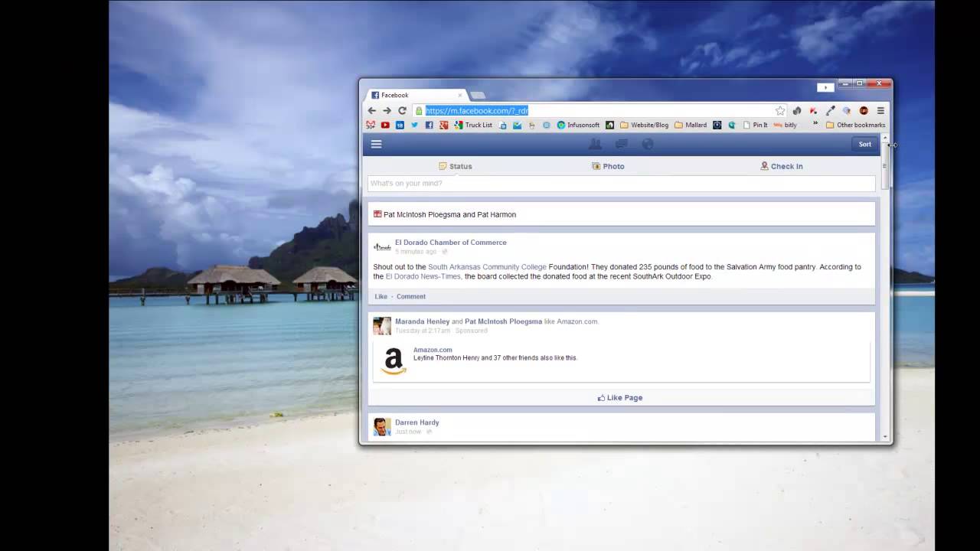
Task: Open Pat McIntosh Ploegsma link in Amazon story
Action: (x=503, y=321)
